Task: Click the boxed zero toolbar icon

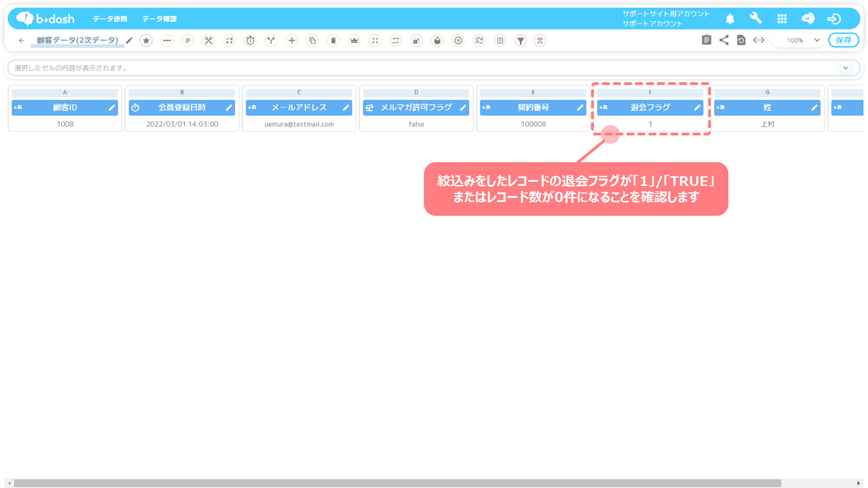Action: (x=500, y=40)
